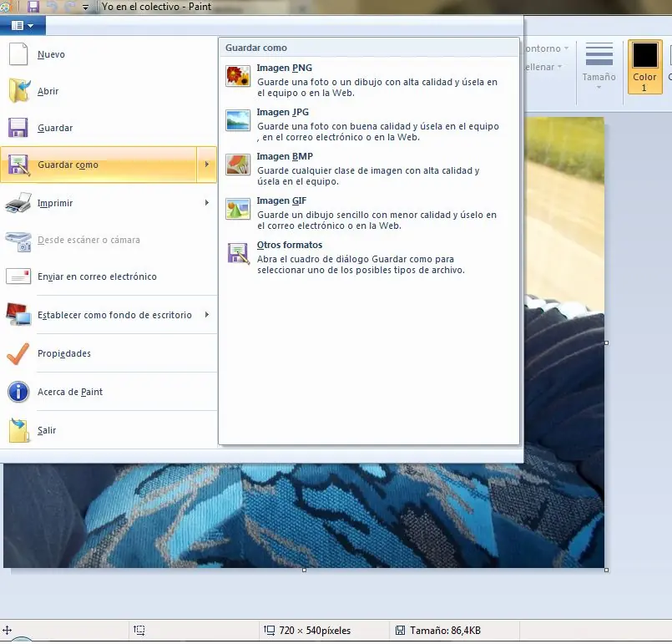Click the canvas right-middle resize handle

[606, 343]
